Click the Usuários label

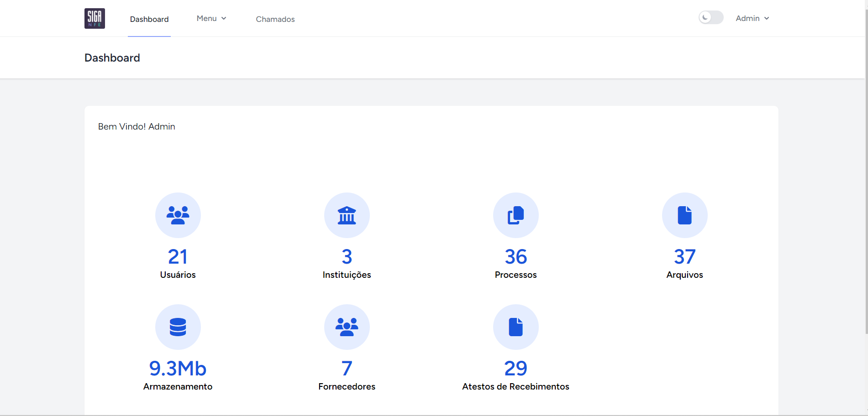tap(178, 275)
